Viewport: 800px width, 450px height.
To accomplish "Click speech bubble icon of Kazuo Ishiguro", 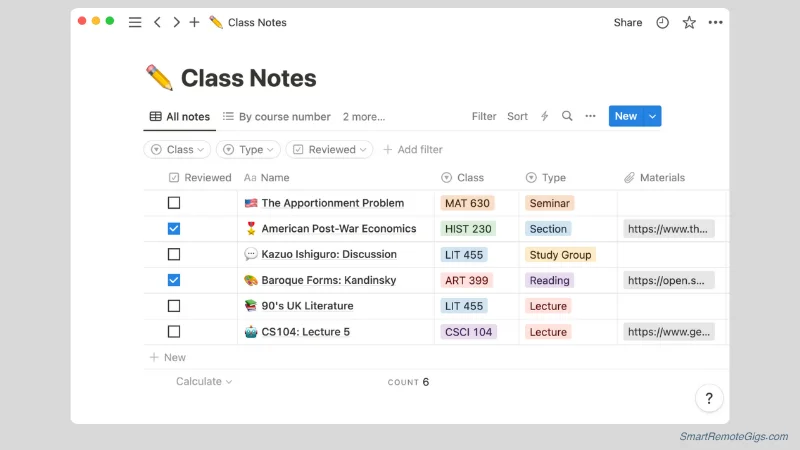I will tap(251, 254).
